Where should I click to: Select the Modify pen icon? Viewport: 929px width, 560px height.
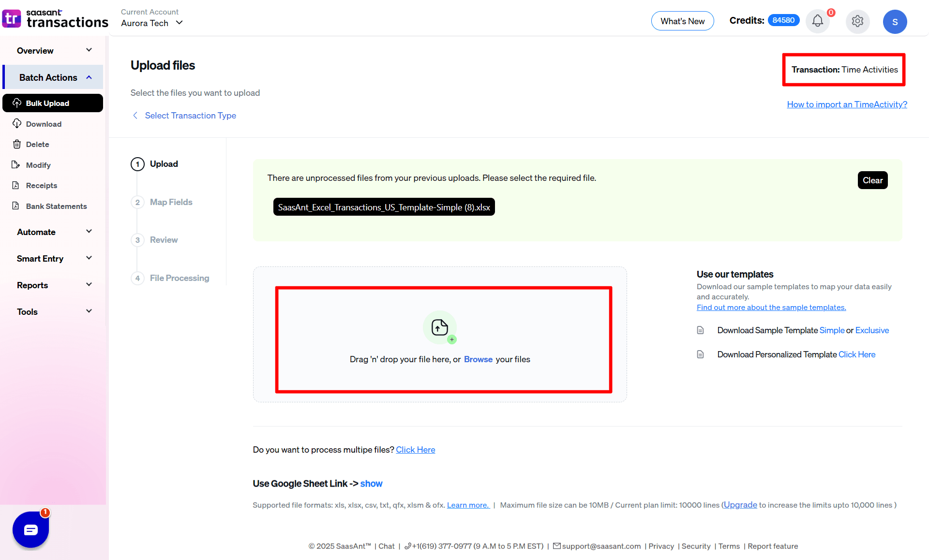point(17,165)
